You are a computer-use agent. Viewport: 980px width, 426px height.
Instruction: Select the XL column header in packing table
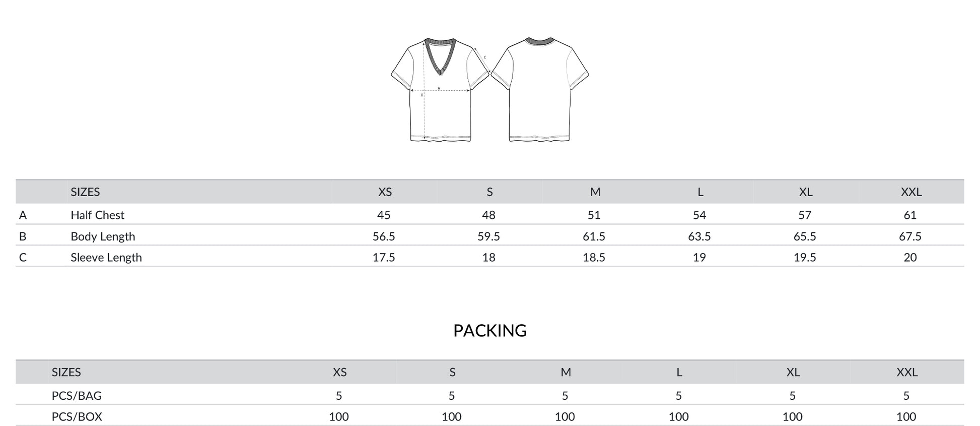tap(793, 373)
